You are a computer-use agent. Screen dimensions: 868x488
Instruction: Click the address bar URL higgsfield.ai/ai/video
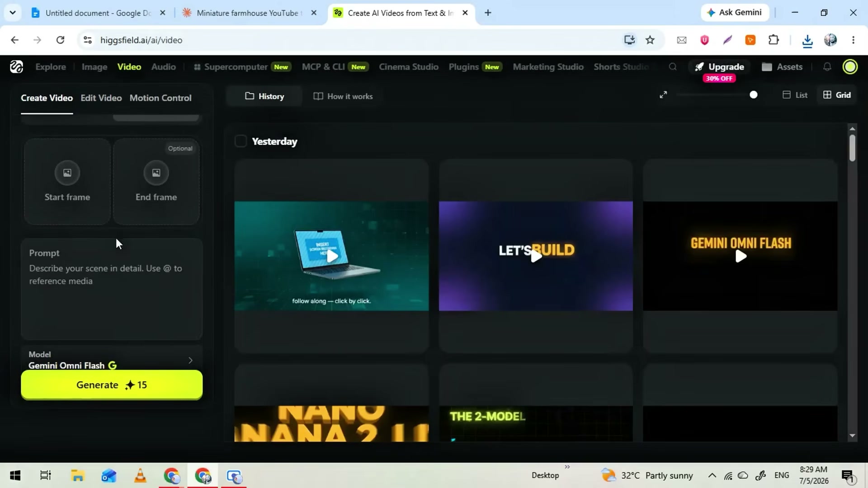pyautogui.click(x=142, y=40)
